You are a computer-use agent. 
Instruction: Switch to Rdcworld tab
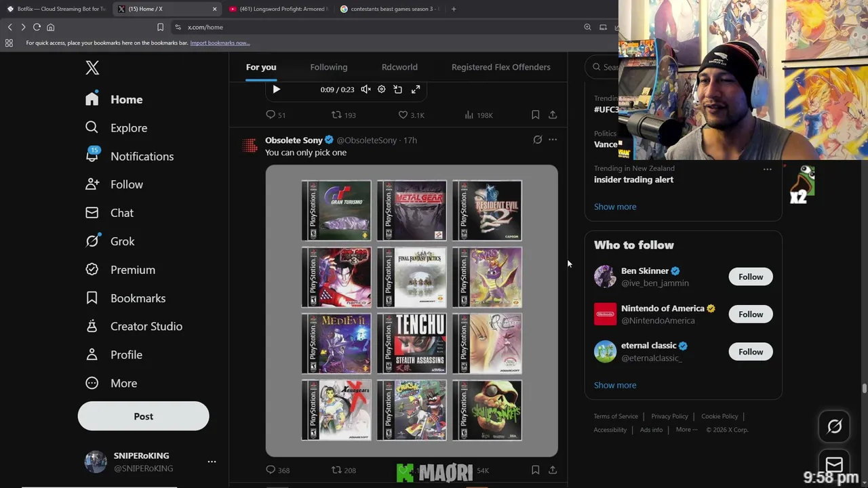pos(399,67)
